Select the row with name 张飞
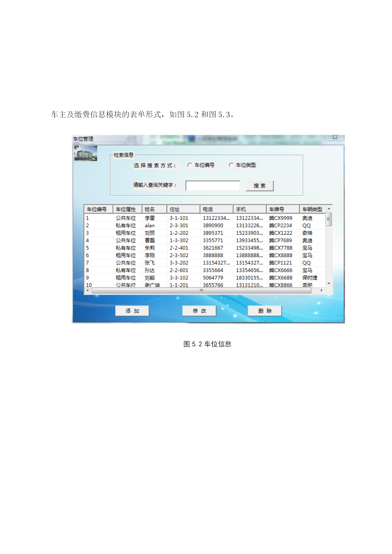392x554 pixels. coord(205,263)
